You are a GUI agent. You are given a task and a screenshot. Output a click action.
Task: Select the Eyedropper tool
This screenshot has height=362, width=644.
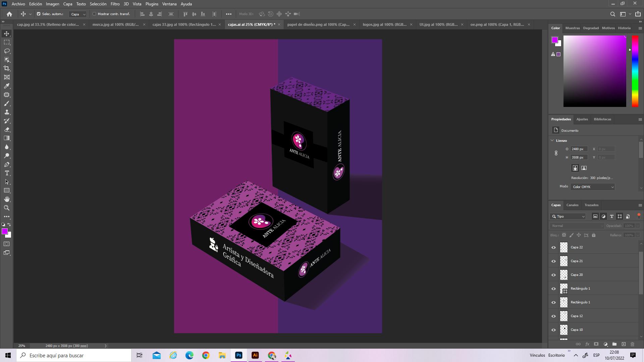[x=7, y=86]
